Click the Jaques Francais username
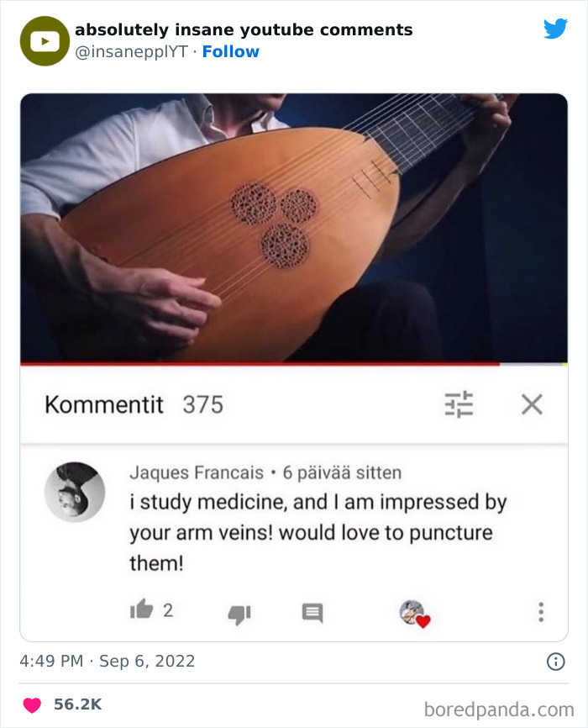The width and height of the screenshot is (588, 728). click(197, 472)
